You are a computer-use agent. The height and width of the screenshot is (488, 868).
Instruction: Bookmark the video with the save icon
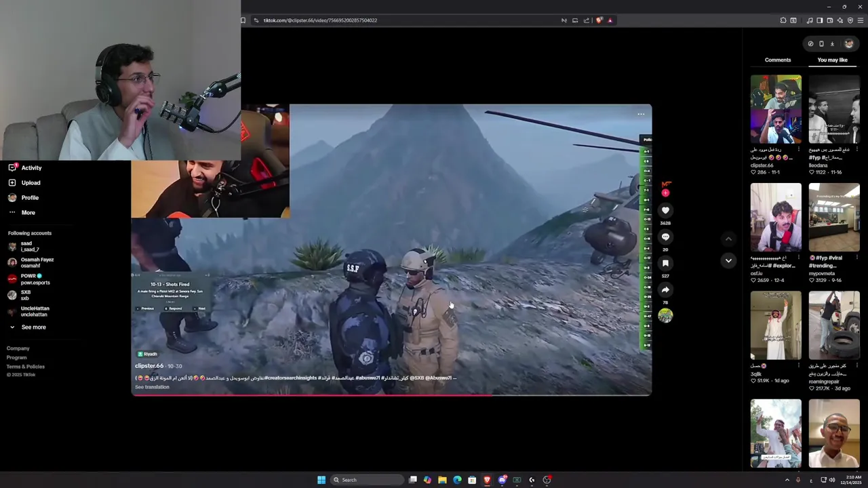665,263
